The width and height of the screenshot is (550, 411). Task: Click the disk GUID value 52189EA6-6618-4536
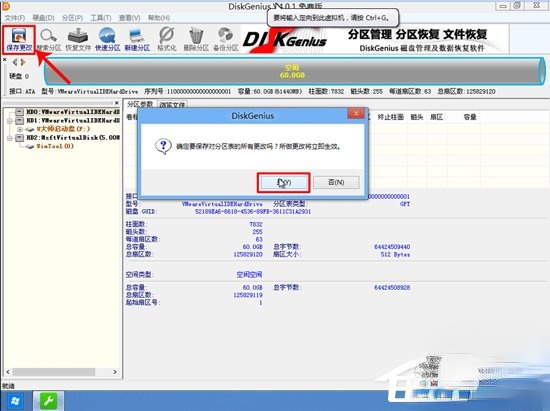click(x=253, y=212)
